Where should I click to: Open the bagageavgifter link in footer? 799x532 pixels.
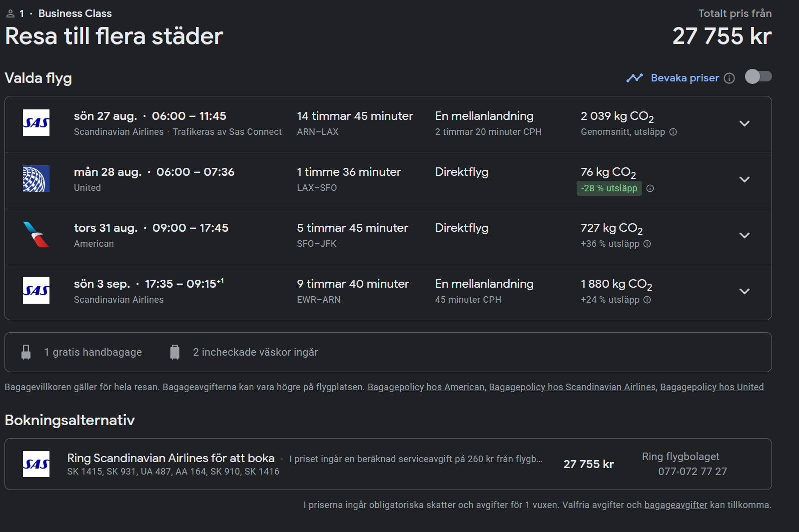tap(676, 505)
